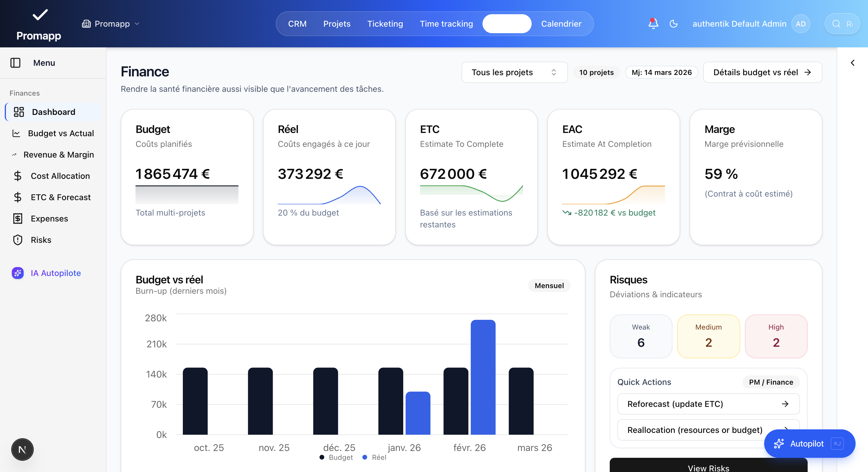
Task: Open the Dashboard menu item
Action: (x=53, y=112)
